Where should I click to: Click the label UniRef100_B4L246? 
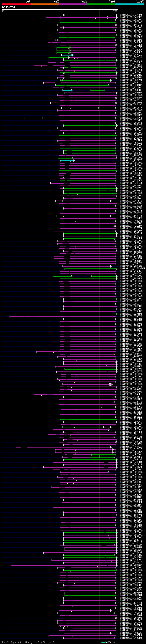click(131, 60)
